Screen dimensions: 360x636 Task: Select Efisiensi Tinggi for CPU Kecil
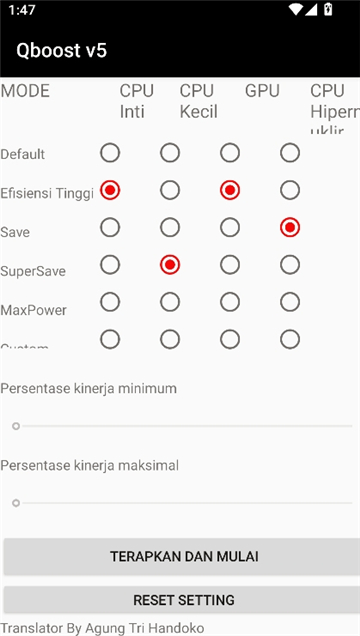coord(170,190)
